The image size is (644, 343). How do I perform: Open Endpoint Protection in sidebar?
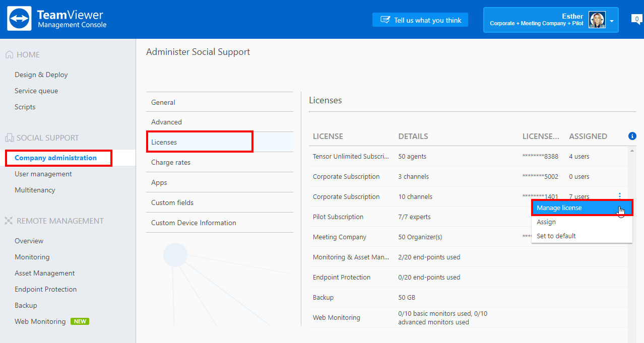click(46, 289)
